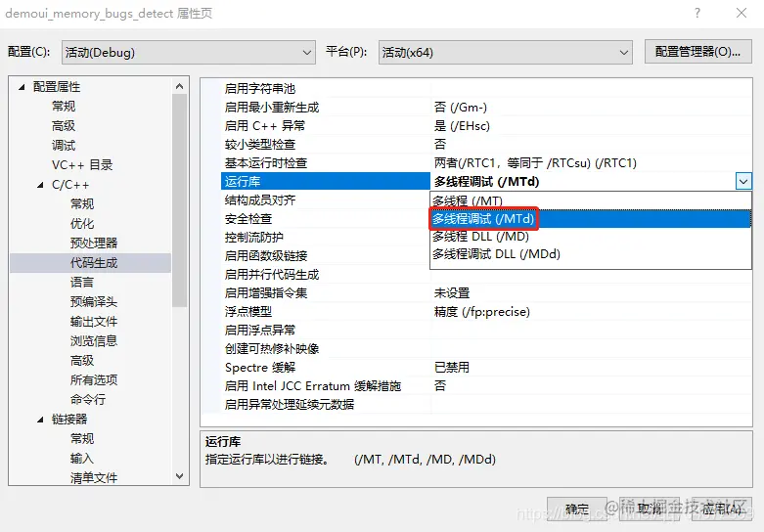Select the 预处理器 tree item

pos(94,244)
